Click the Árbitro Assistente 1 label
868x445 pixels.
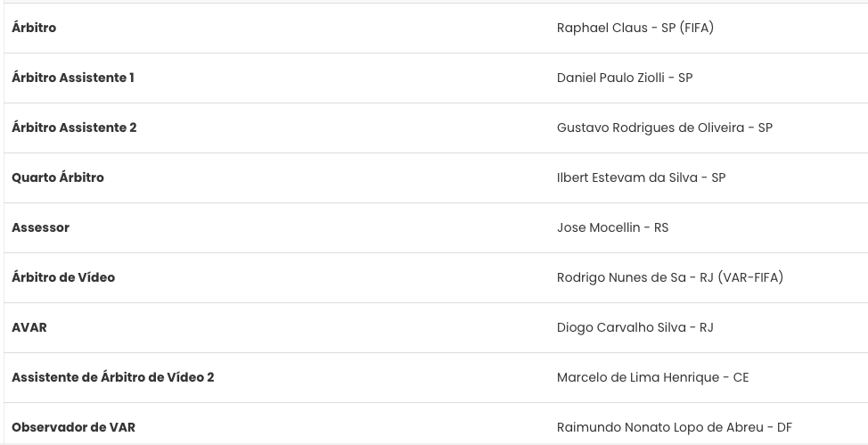pos(73,78)
